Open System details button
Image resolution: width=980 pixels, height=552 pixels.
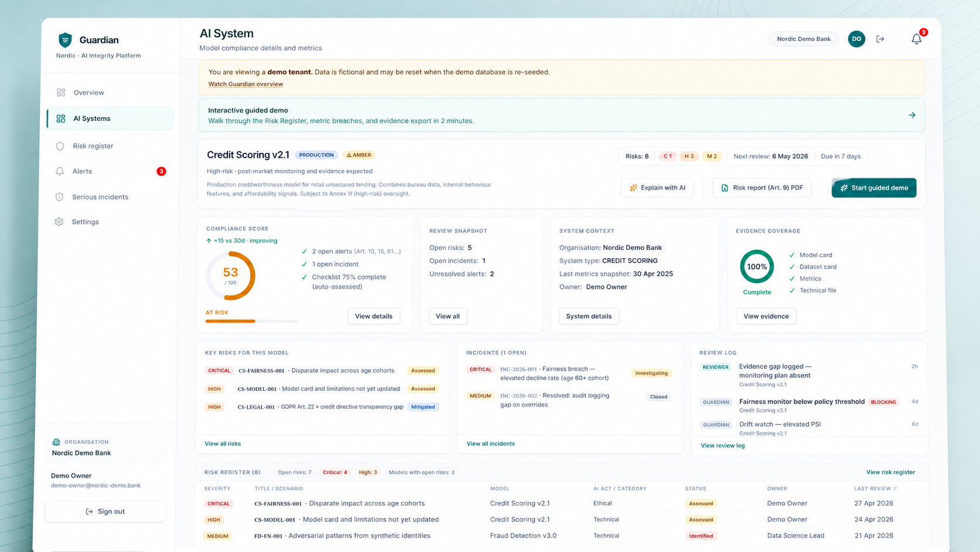(588, 316)
